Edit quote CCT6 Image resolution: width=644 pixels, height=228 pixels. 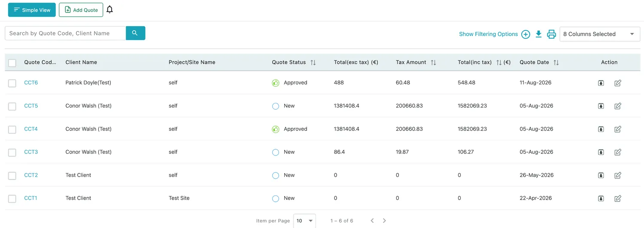pyautogui.click(x=618, y=83)
